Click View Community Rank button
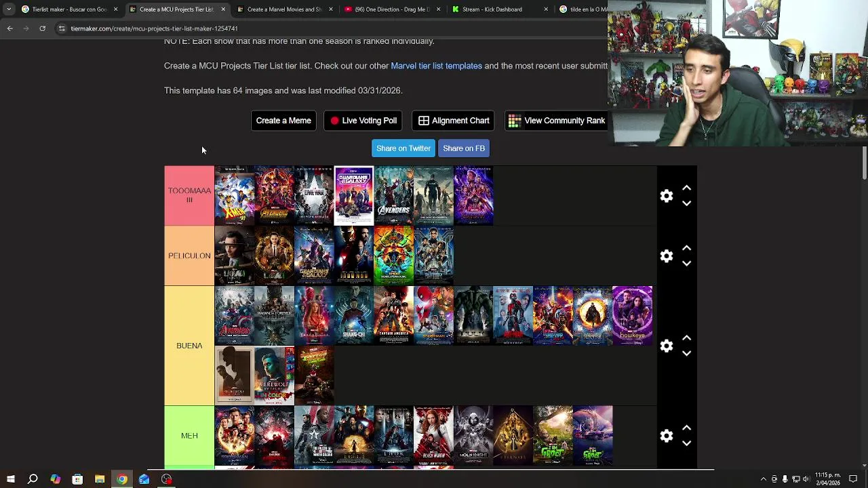 pyautogui.click(x=557, y=121)
